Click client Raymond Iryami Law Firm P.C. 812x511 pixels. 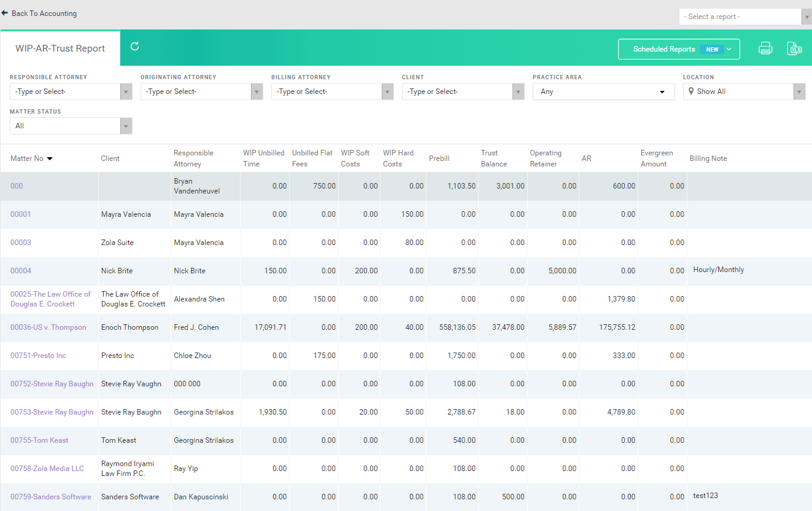(128, 469)
